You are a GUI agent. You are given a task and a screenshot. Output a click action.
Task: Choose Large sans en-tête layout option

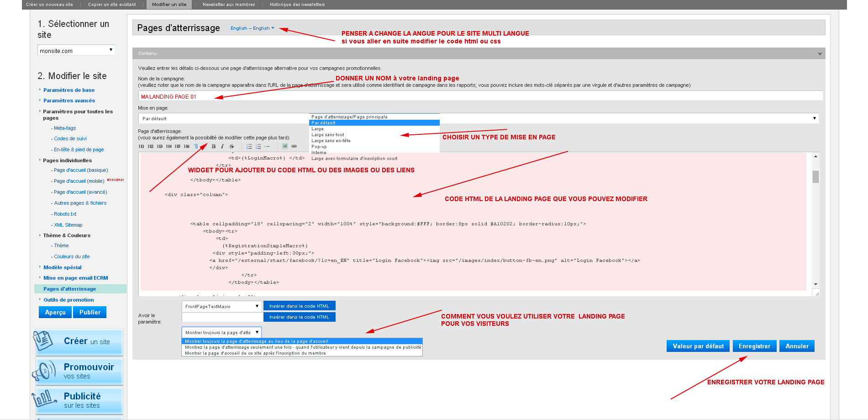click(331, 141)
